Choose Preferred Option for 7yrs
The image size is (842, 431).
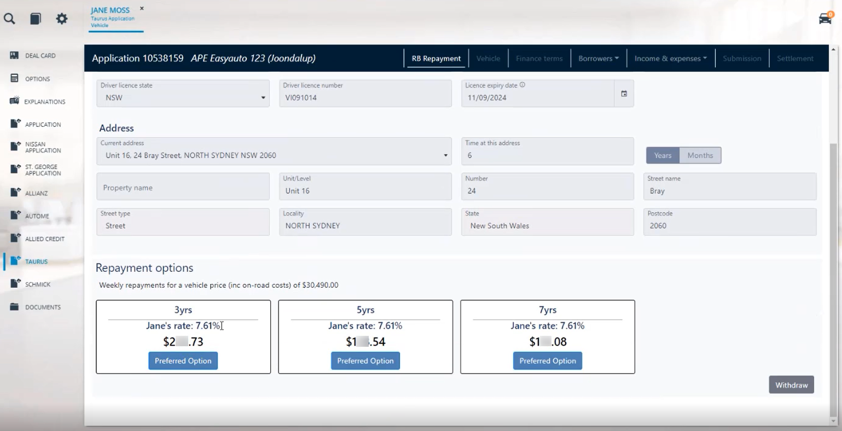pos(547,361)
